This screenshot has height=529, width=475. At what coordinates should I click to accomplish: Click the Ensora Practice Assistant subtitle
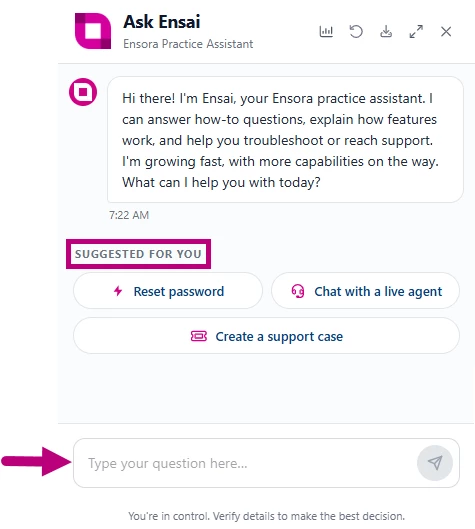(188, 44)
